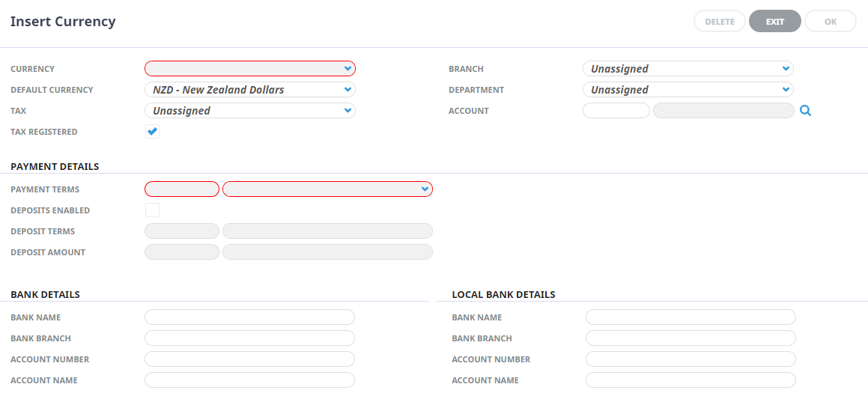Viewport: 868px width, 405px height.
Task: Click the Account code input field
Action: (x=616, y=111)
